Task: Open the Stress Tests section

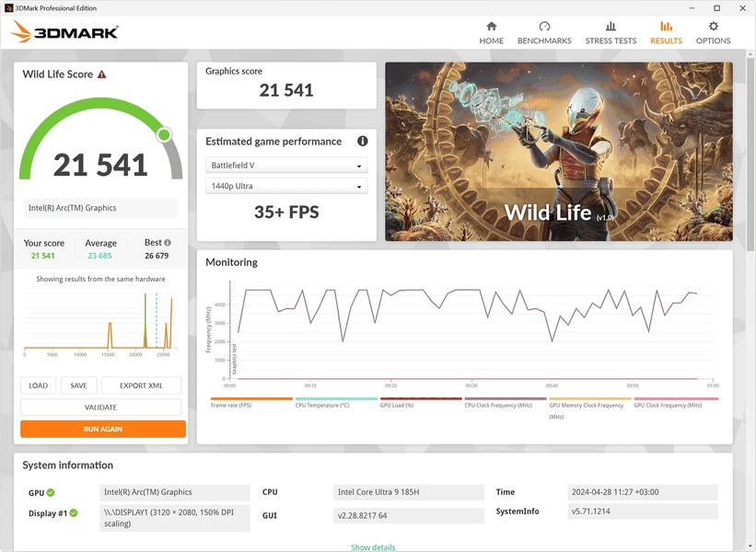Action: tap(611, 33)
